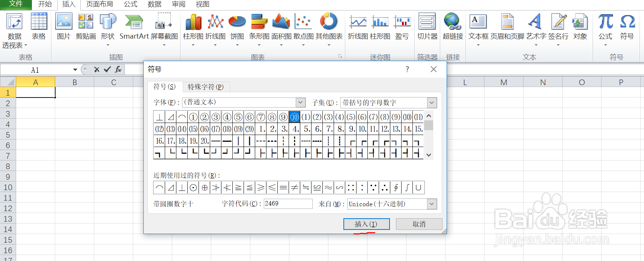Screen dimensions: 644x261
Task: Switch to 特殊字符 special characters tab
Action: tap(206, 87)
